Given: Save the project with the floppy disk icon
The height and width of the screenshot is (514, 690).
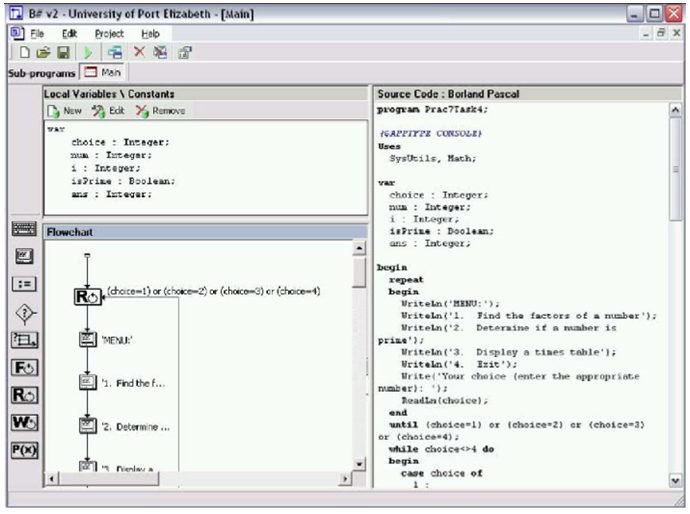Looking at the screenshot, I should tap(62, 52).
